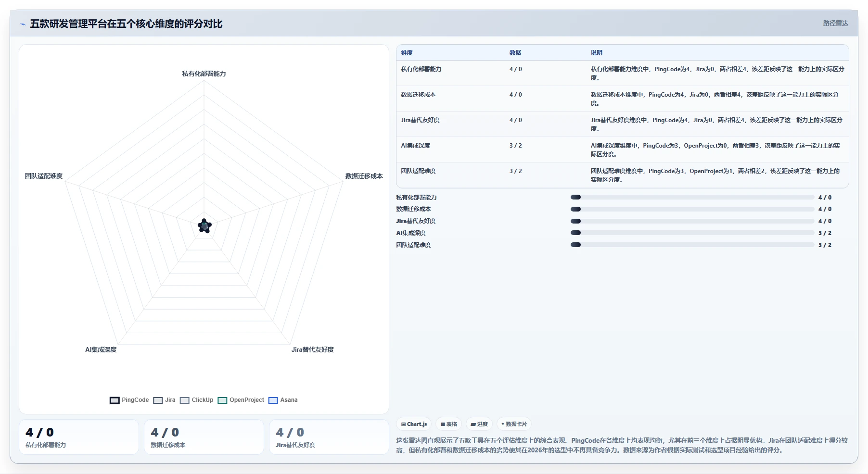This screenshot has height=474, width=868.
Task: Click the 数据 table column header
Action: 515,53
